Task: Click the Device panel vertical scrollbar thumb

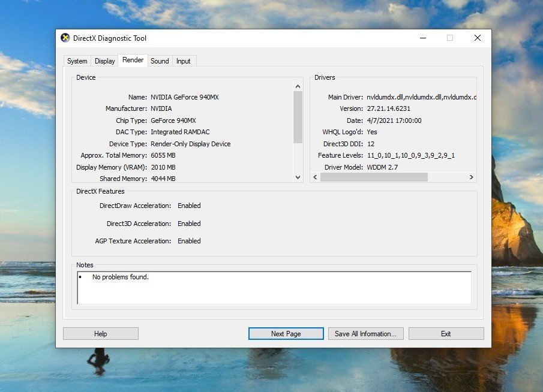Action: [298, 117]
